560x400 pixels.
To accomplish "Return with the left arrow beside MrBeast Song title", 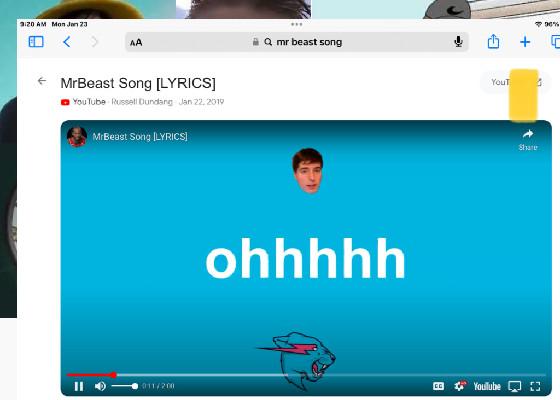I will [x=42, y=81].
